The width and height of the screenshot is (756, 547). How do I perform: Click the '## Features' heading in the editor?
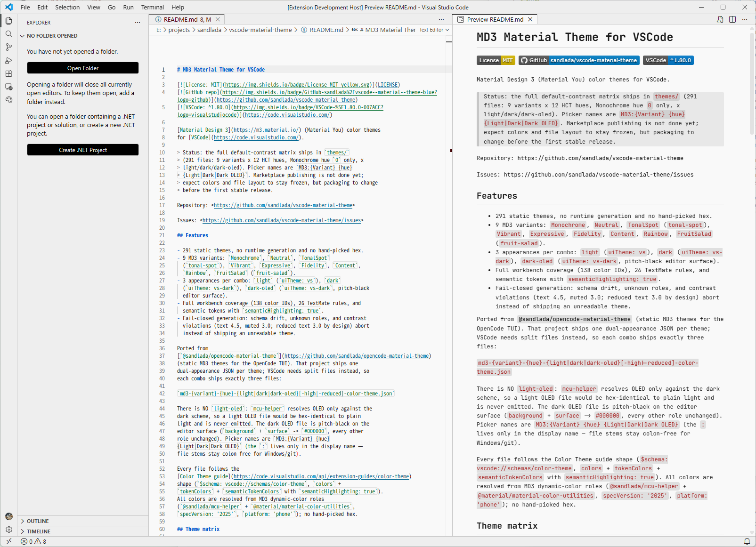[192, 235]
